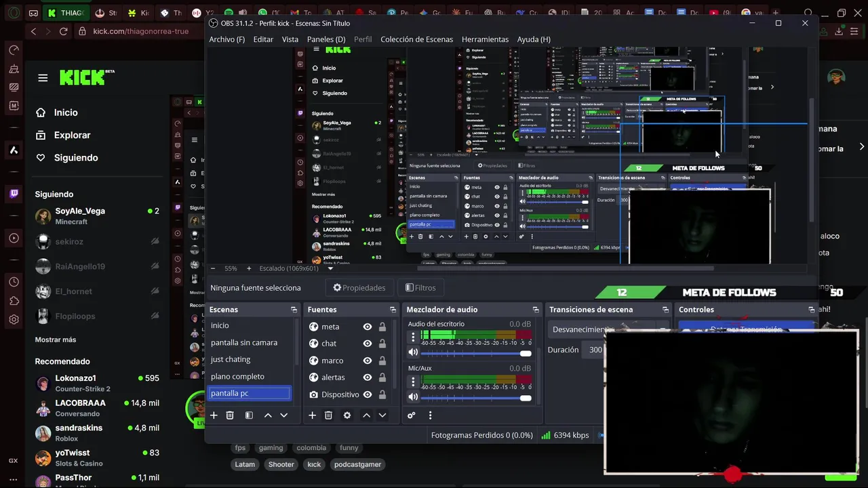Viewport: 868px width, 488px height.
Task: Open source properties gear in Fuentes toolbar
Action: click(347, 415)
